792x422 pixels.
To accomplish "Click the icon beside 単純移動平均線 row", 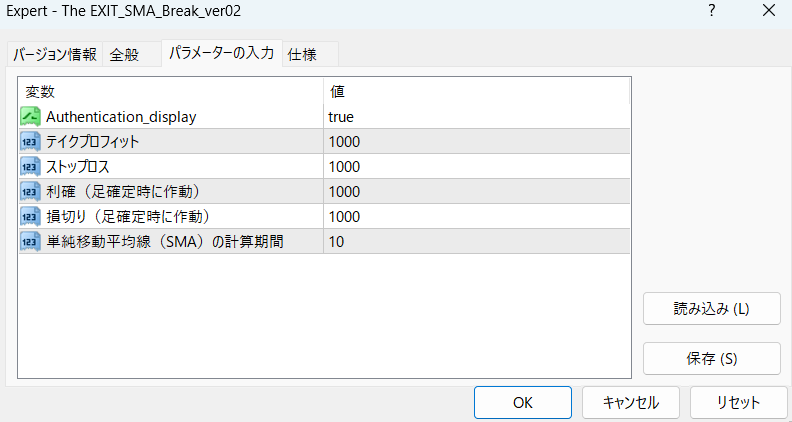I will coord(30,241).
